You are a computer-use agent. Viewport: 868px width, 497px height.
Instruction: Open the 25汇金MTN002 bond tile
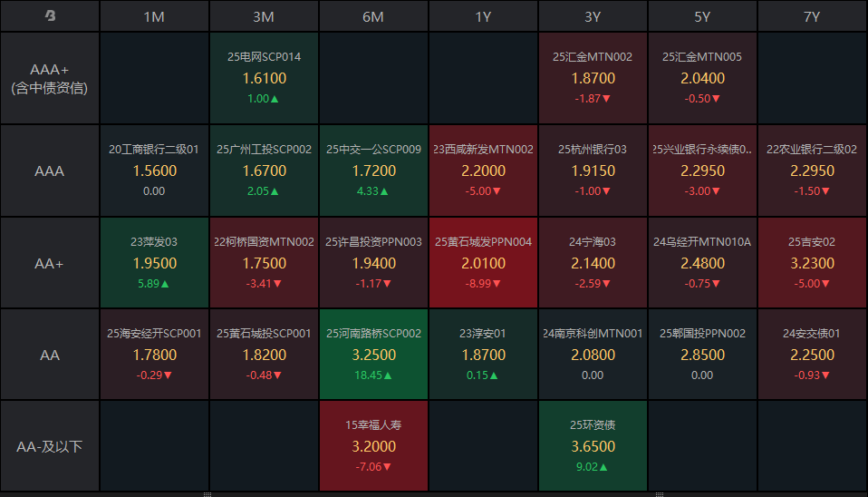pyautogui.click(x=593, y=79)
